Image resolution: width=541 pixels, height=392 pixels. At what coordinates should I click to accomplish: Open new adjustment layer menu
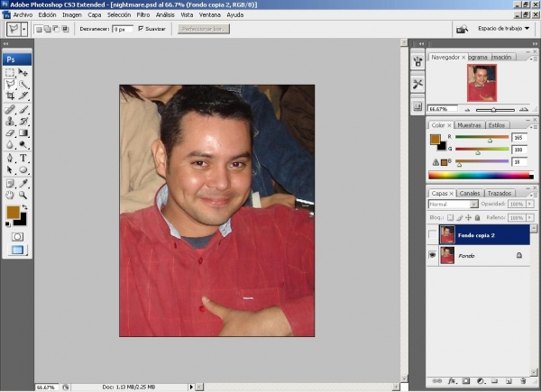tap(481, 381)
